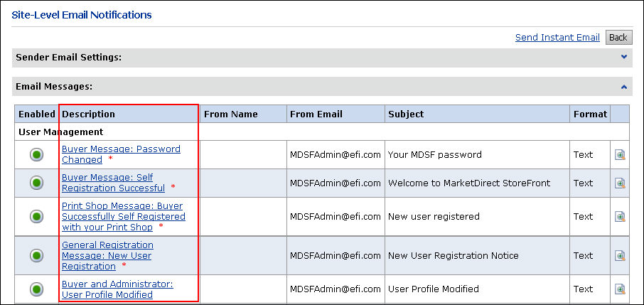Expand the Sender Email Settings section
644x305 pixels.
pyautogui.click(x=624, y=58)
